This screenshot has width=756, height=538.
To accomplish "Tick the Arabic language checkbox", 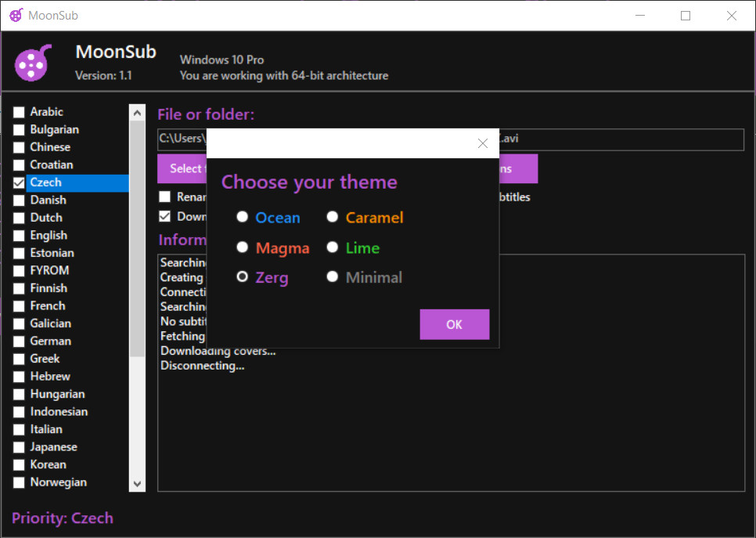I will (x=19, y=112).
